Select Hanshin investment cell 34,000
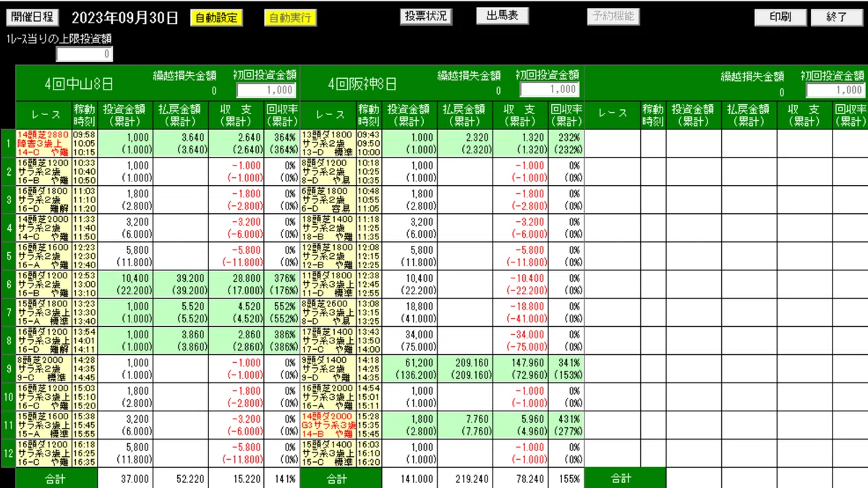The width and height of the screenshot is (868, 488). (409, 341)
